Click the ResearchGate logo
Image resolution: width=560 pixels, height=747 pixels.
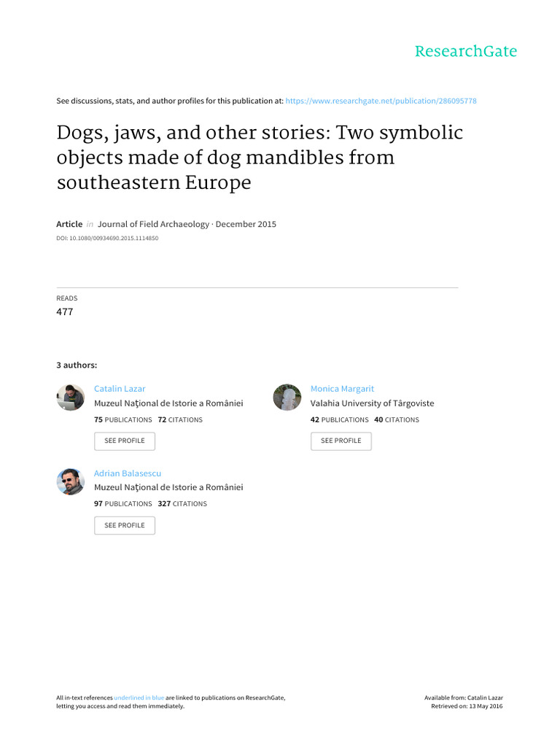(x=465, y=51)
